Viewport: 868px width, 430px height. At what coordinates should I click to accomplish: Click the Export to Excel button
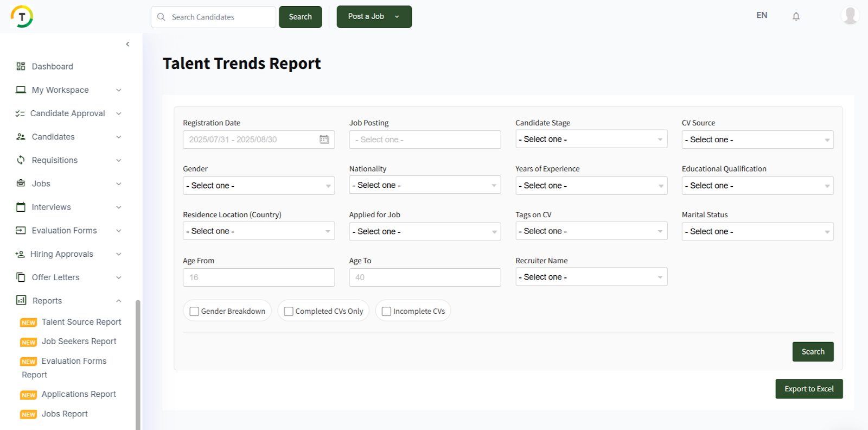[808, 389]
